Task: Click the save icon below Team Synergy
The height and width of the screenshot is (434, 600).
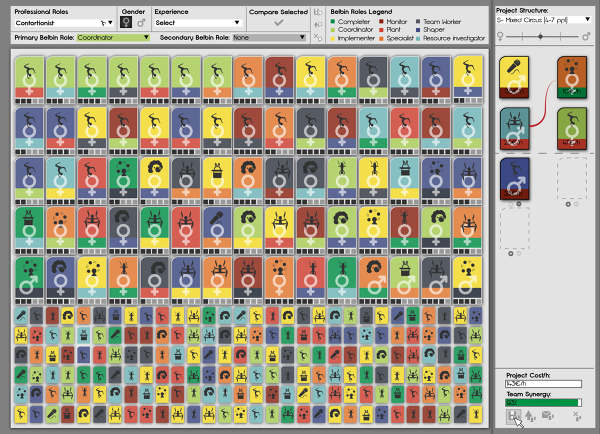Action: (x=513, y=416)
